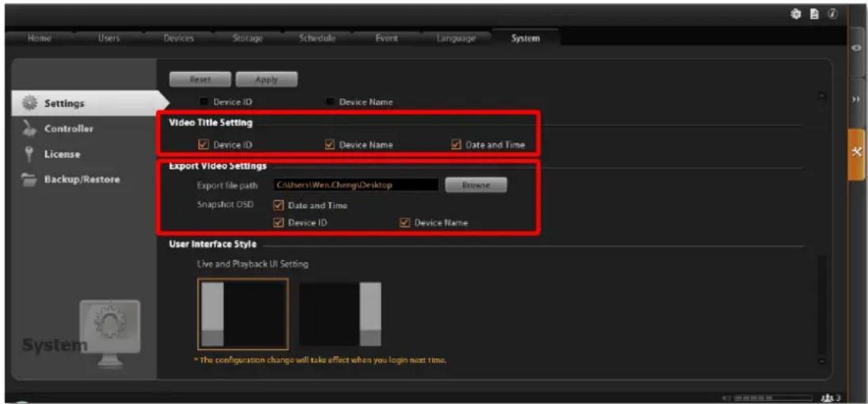Click the Reset button
868x404 pixels.
tap(200, 80)
